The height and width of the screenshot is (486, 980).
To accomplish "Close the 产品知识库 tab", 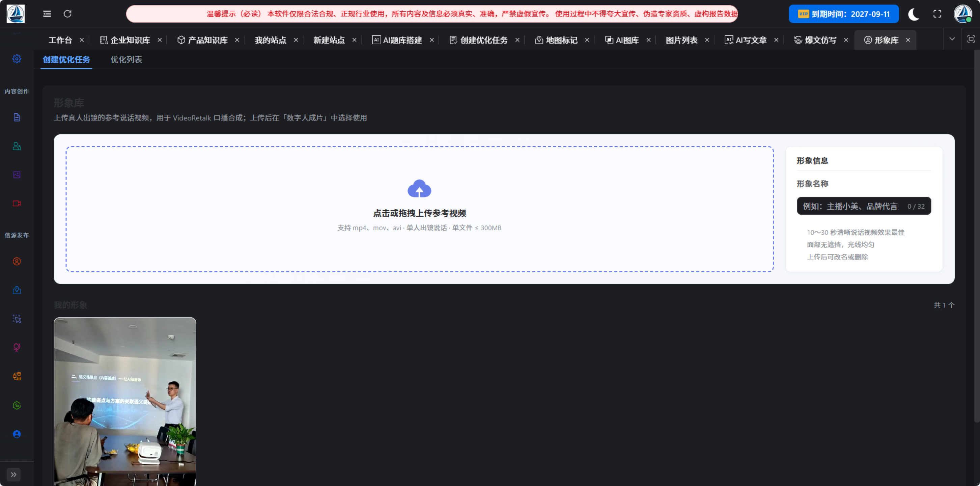I will [x=237, y=40].
